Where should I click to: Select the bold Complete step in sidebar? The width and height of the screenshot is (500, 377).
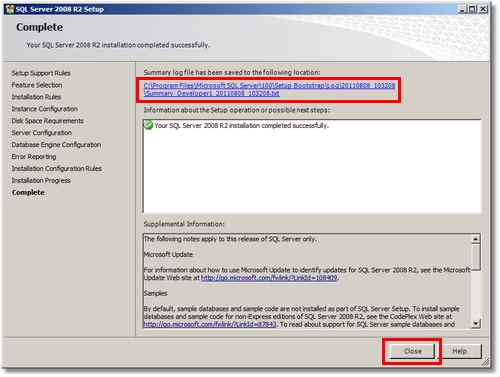point(28,192)
